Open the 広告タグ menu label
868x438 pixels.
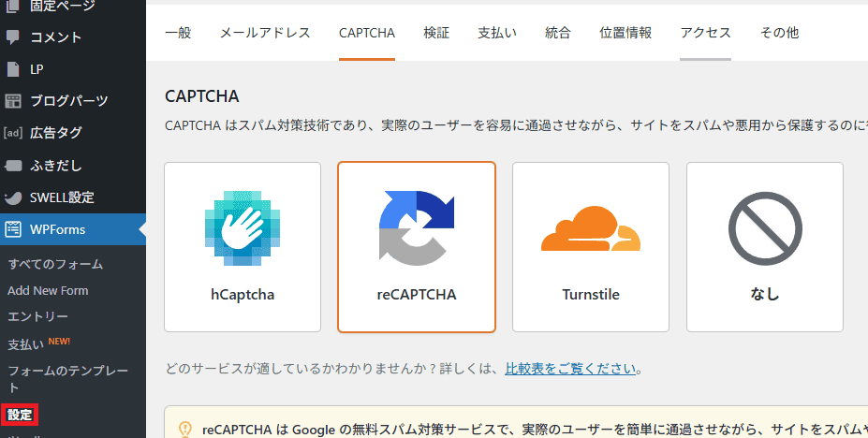56,133
